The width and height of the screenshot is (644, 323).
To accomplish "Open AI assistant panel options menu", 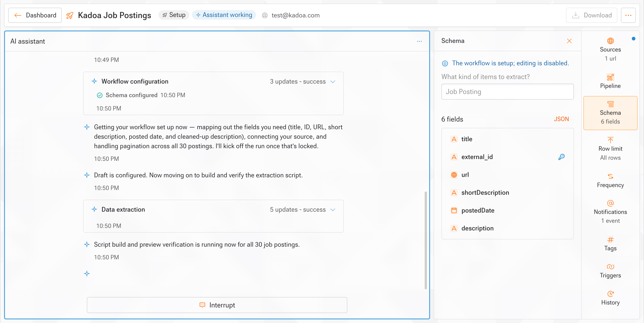I will (x=419, y=41).
